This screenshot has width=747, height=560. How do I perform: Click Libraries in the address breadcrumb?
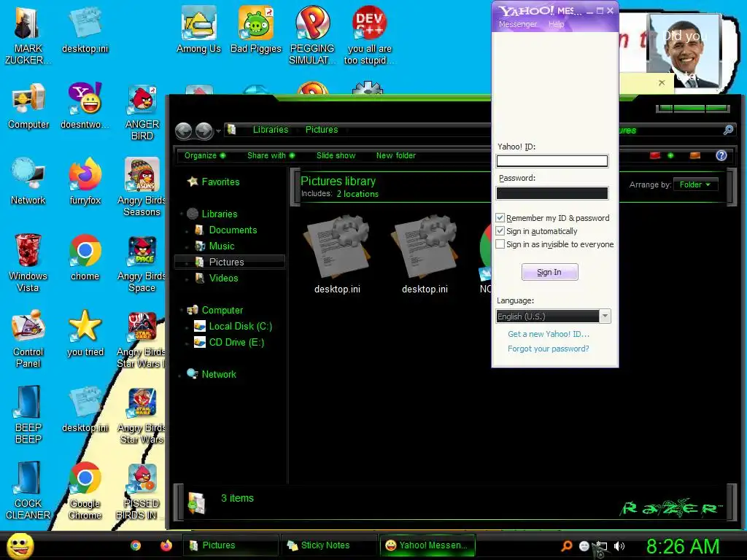(x=271, y=130)
